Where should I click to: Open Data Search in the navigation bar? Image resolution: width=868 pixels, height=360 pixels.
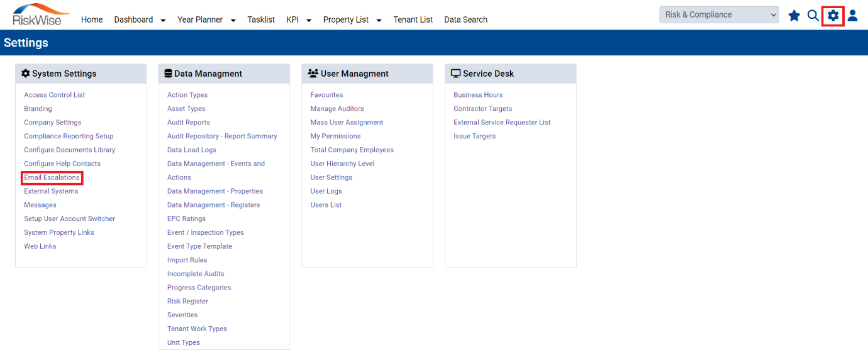point(465,20)
